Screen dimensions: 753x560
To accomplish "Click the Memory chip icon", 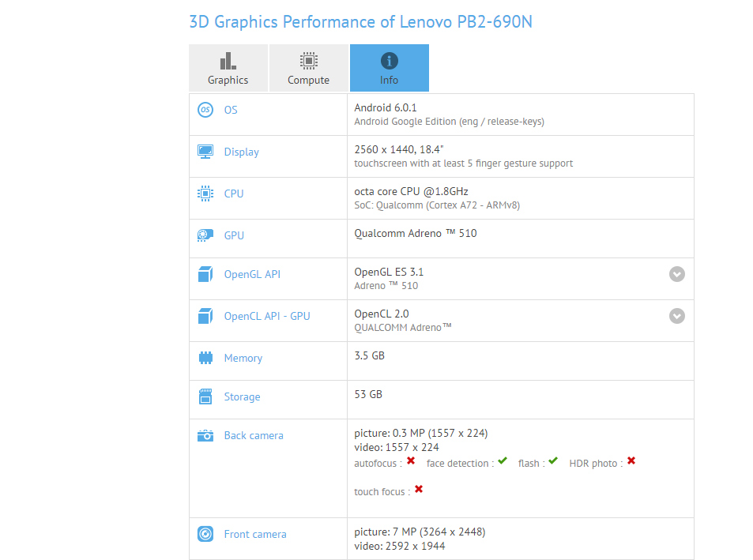I will 205,358.
